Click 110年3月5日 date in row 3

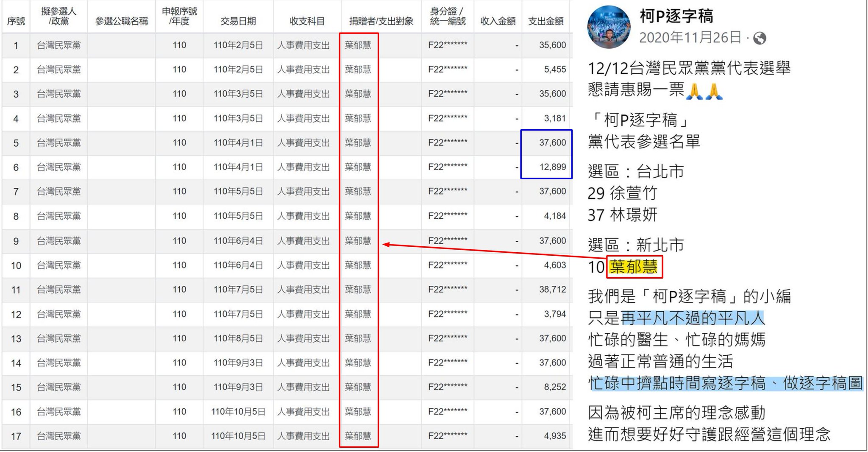tap(238, 94)
